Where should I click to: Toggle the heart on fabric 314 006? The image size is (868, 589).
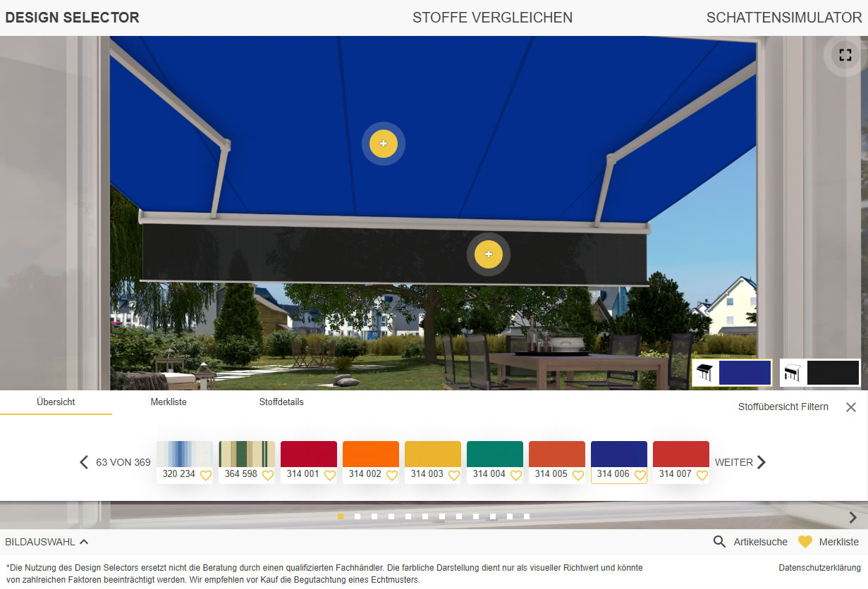(x=639, y=476)
